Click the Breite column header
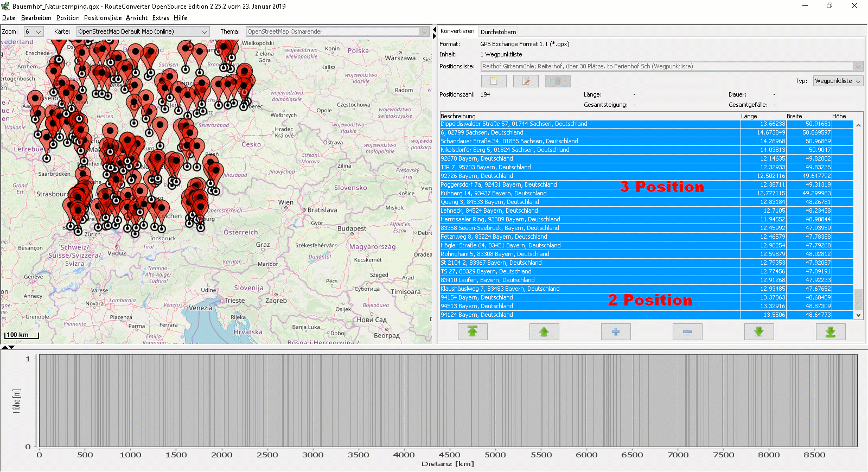 coord(794,116)
